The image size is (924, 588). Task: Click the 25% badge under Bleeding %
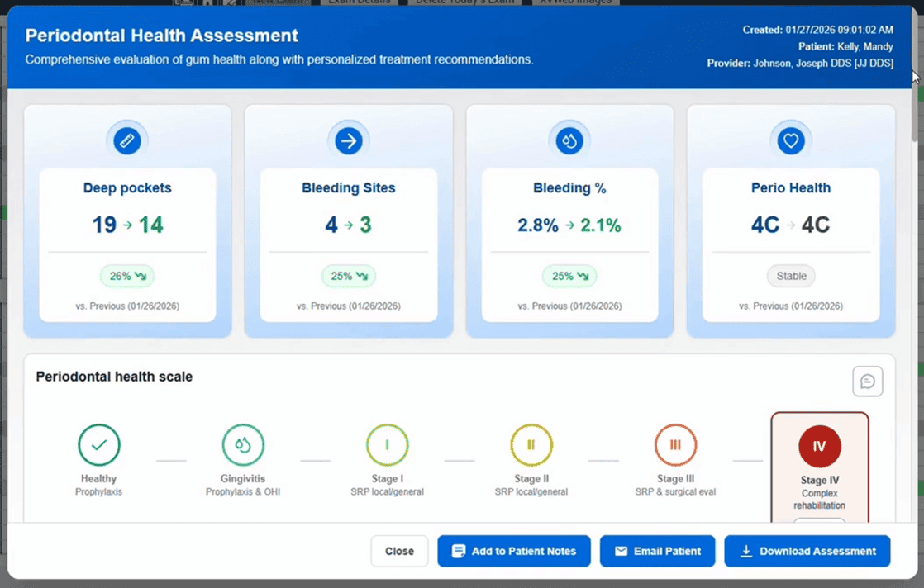(569, 276)
